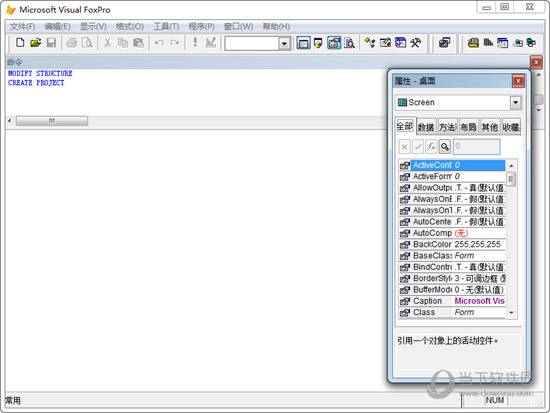Select the BackColor 255,255,255 property row
Viewport: 550px width, 413px height.
pos(452,245)
